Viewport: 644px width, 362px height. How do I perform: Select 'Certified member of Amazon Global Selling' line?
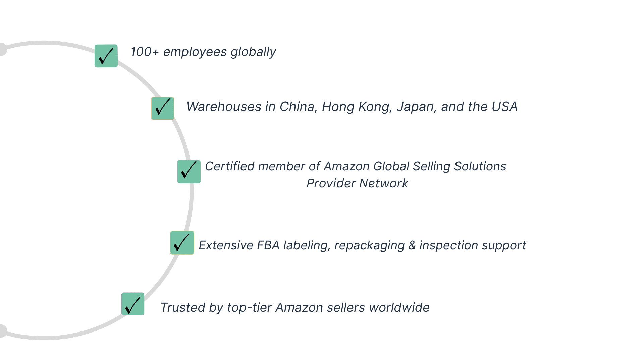tap(356, 166)
